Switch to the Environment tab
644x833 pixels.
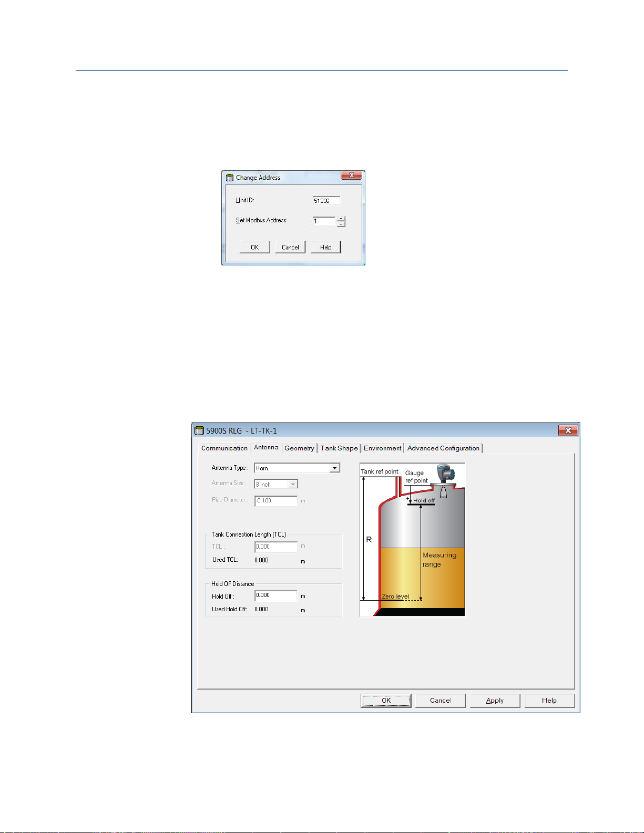coord(383,448)
